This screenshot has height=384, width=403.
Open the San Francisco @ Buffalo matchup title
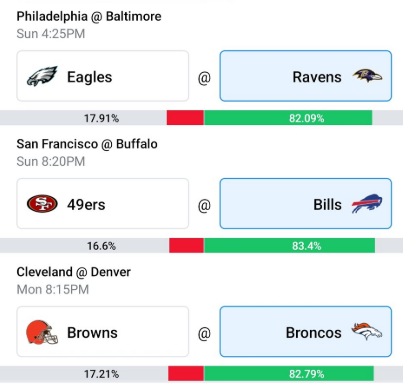87,144
